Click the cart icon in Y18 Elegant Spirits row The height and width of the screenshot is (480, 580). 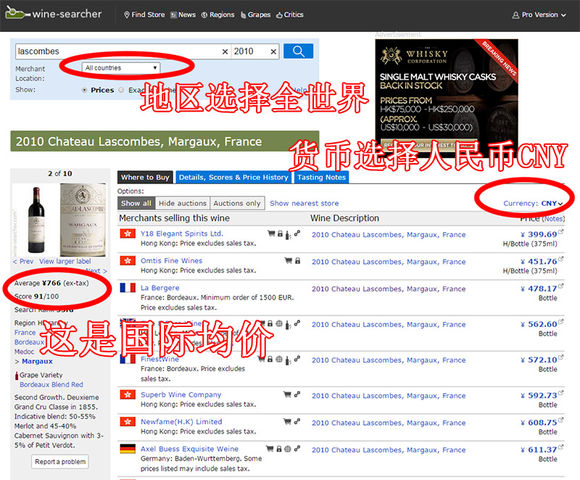pos(271,233)
